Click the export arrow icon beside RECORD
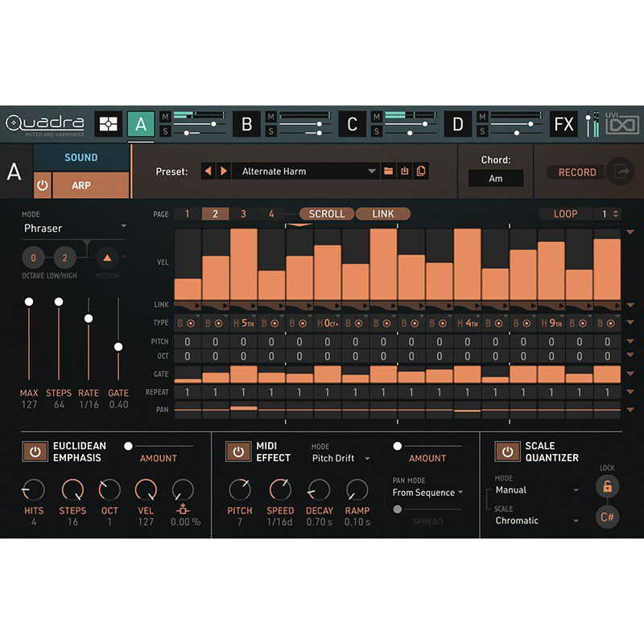Screen dimensions: 644x644 click(x=621, y=171)
